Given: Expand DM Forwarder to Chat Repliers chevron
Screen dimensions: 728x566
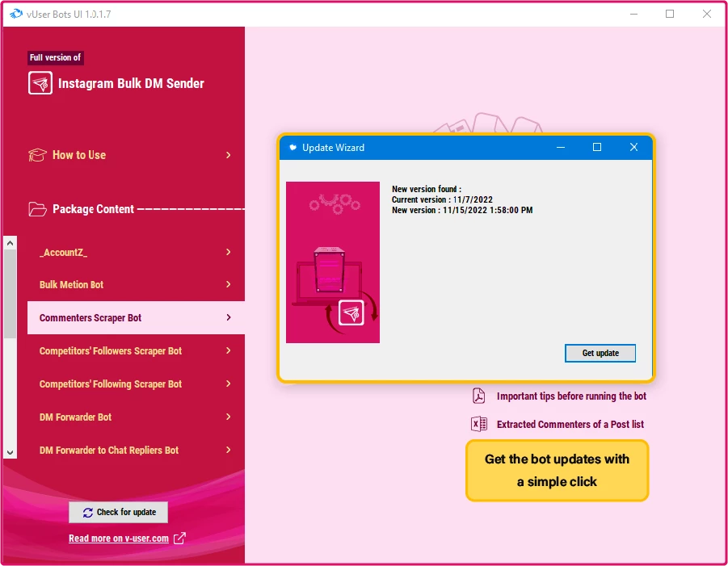Looking at the screenshot, I should [x=228, y=450].
